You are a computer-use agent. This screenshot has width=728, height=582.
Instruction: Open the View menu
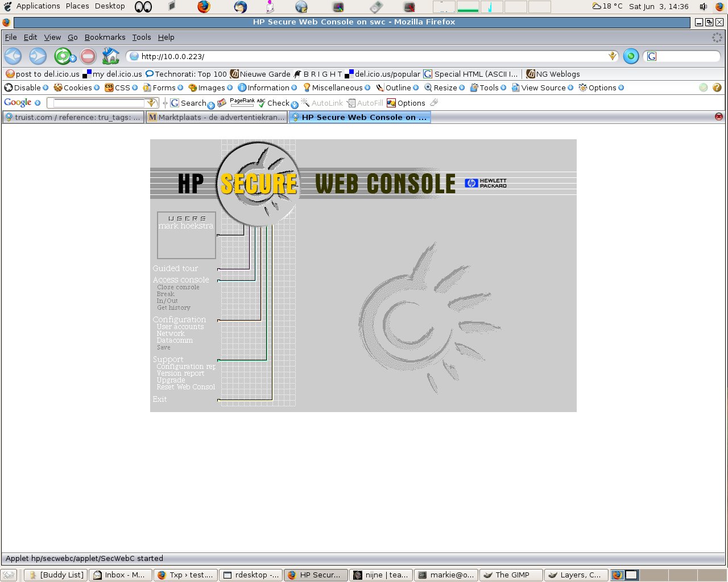pos(52,37)
